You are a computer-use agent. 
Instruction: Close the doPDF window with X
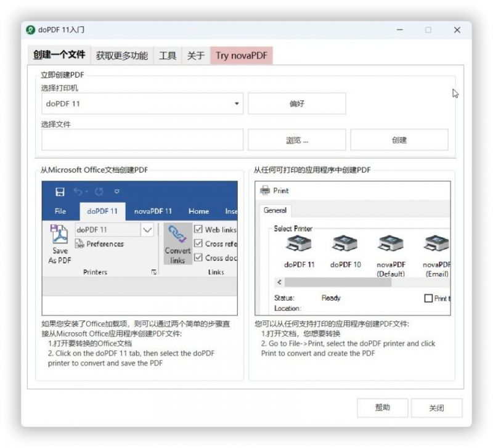[x=457, y=30]
